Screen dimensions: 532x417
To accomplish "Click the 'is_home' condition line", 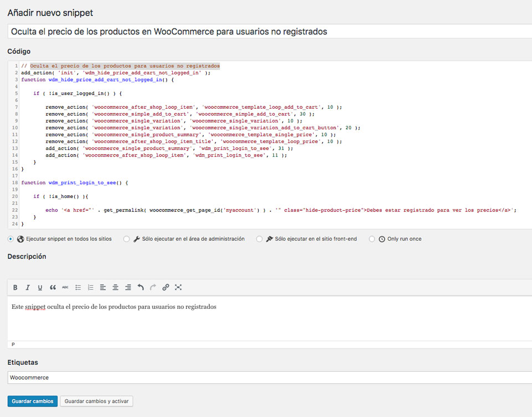I will click(61, 197).
